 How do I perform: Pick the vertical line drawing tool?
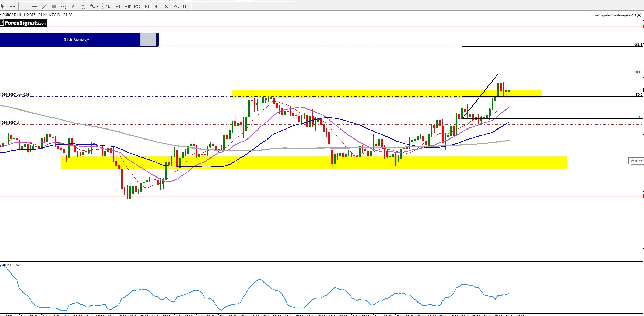click(x=25, y=6)
